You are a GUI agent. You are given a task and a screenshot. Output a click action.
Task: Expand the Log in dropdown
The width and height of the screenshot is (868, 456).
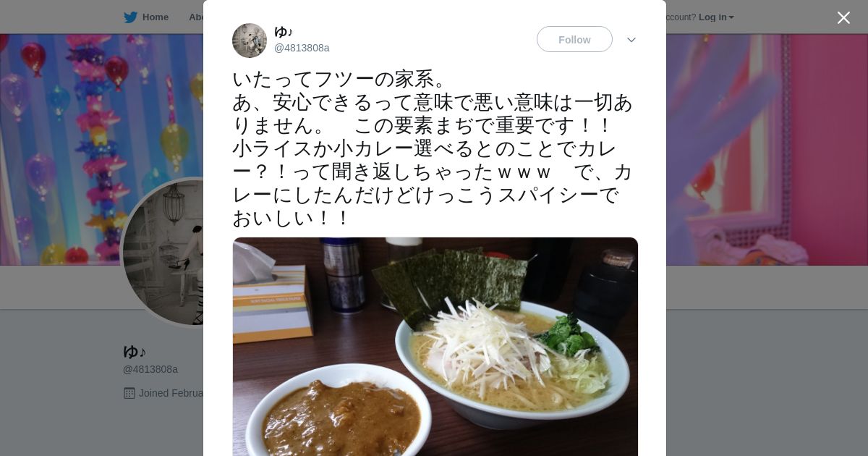click(x=716, y=17)
